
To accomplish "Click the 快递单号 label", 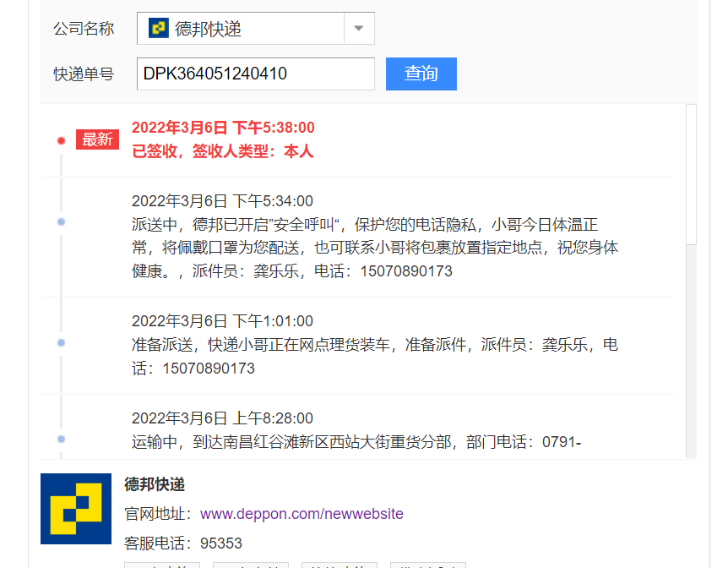I will [84, 74].
